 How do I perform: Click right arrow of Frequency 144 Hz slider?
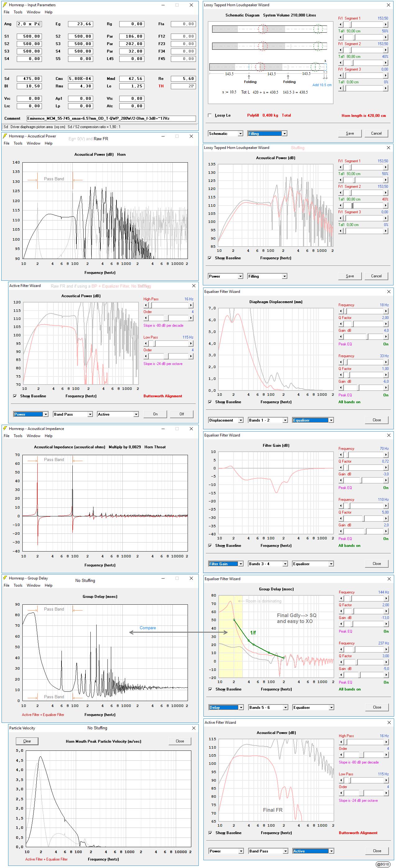(x=386, y=598)
